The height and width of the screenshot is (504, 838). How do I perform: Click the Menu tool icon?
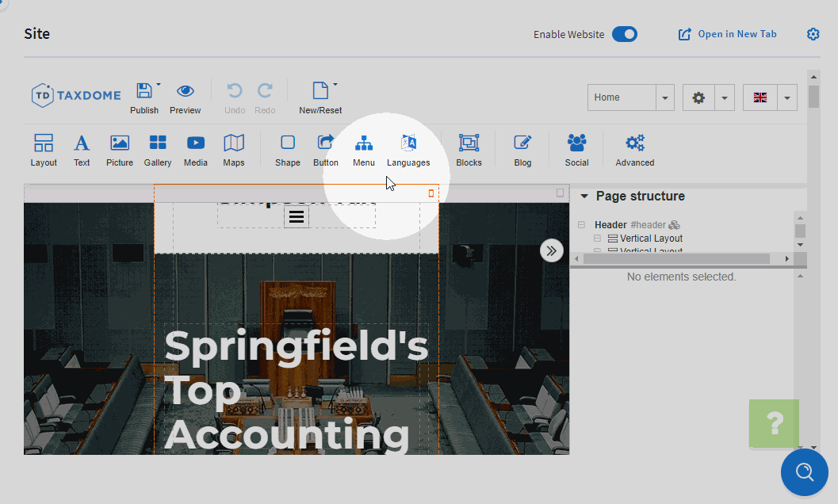[x=364, y=149]
